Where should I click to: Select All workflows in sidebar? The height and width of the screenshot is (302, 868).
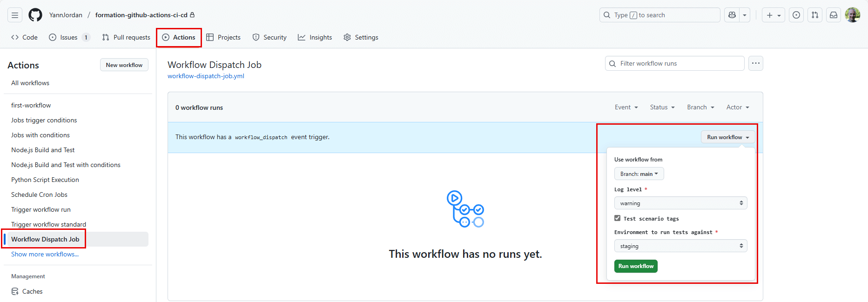[30, 83]
